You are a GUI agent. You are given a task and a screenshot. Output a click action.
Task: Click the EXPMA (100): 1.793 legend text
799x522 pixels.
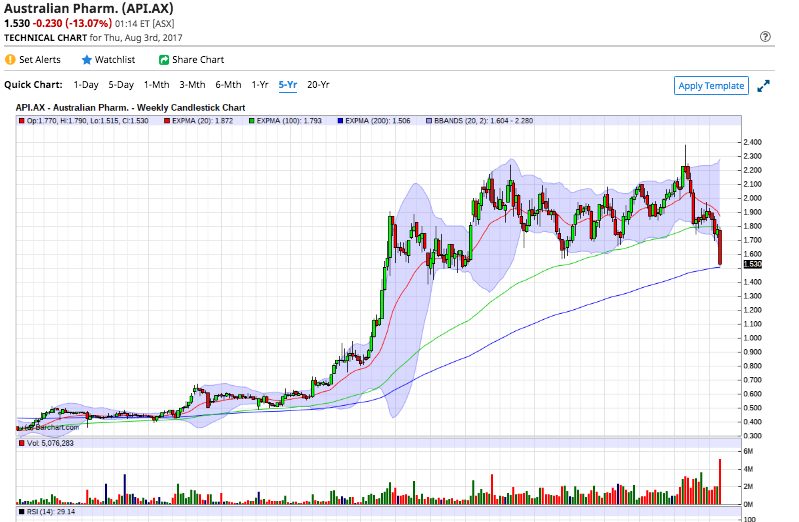[289, 121]
